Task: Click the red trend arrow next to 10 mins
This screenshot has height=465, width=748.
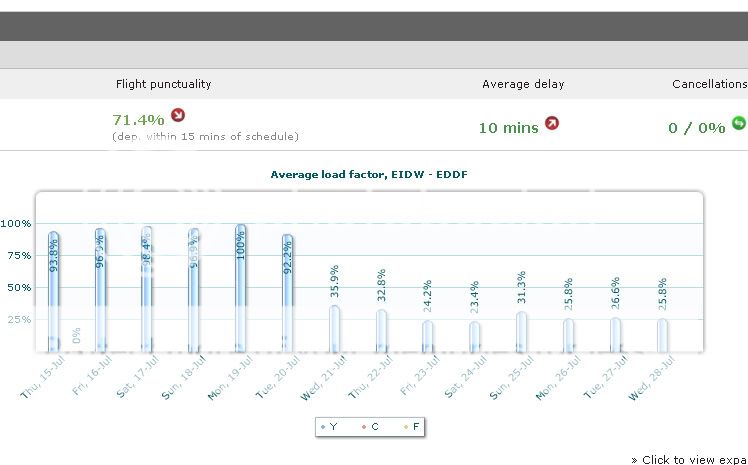Action: tap(551, 124)
